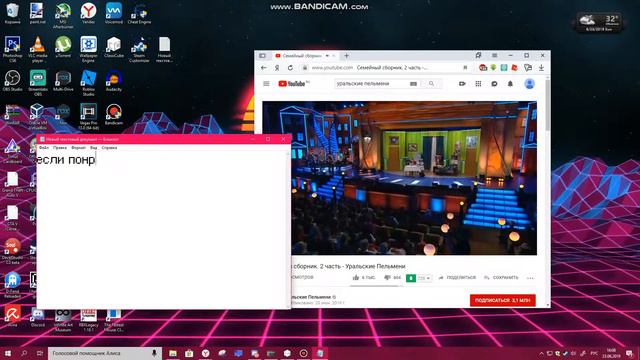Screen dimensions: 640x360
Task: Open File Explorer from the taskbar
Action: [173, 353]
